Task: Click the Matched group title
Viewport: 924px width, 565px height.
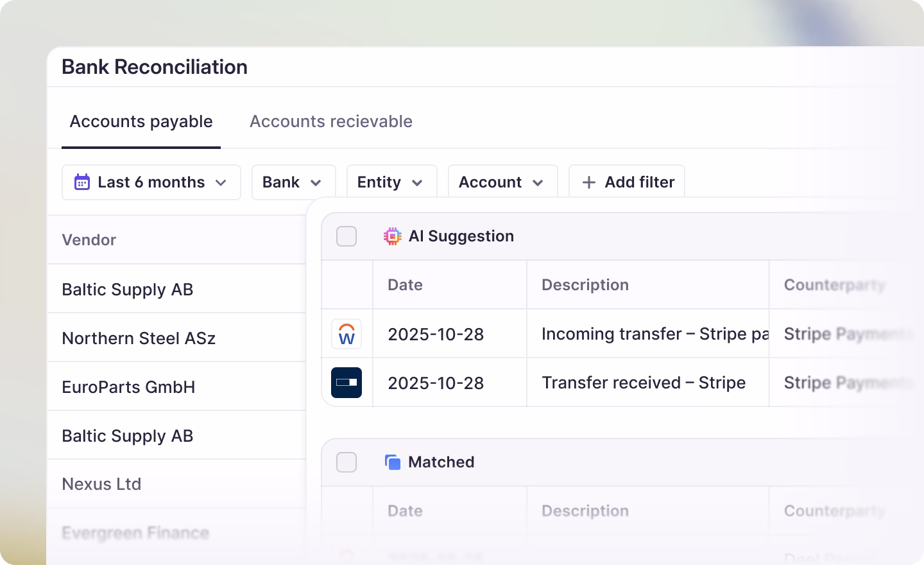Action: coord(441,462)
